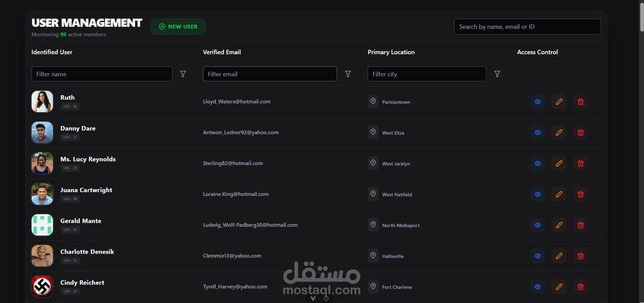The height and width of the screenshot is (303, 644).
Task: Click the Fort Charlene location pin icon
Action: 373,286
